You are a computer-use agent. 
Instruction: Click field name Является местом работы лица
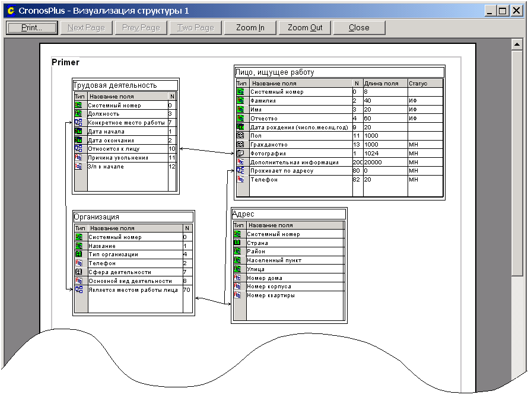tap(133, 290)
